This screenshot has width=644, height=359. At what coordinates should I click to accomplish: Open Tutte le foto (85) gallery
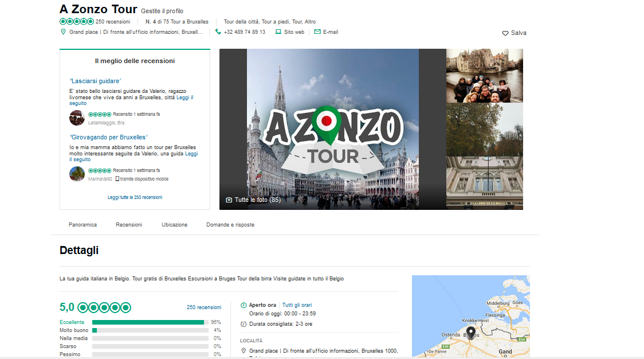[x=253, y=200]
